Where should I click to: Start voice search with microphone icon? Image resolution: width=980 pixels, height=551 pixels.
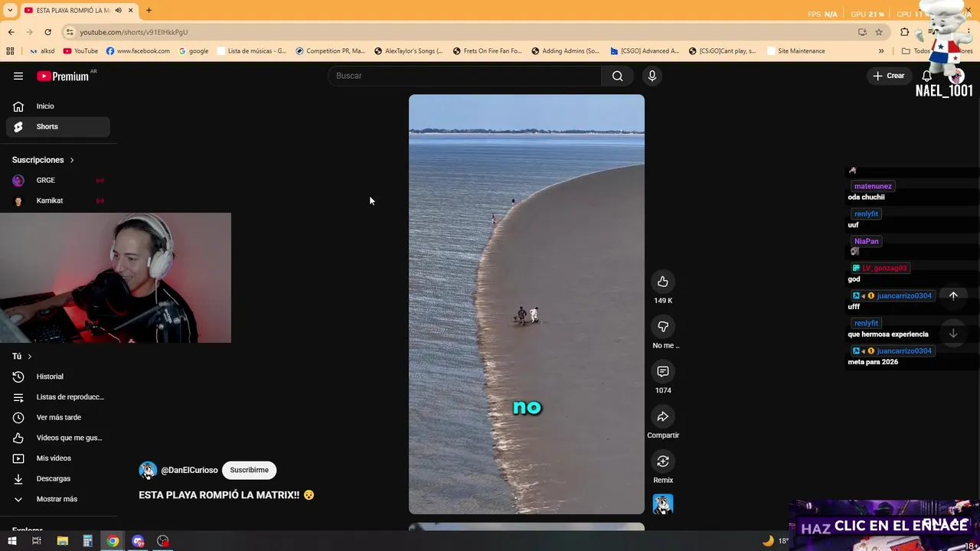652,76
